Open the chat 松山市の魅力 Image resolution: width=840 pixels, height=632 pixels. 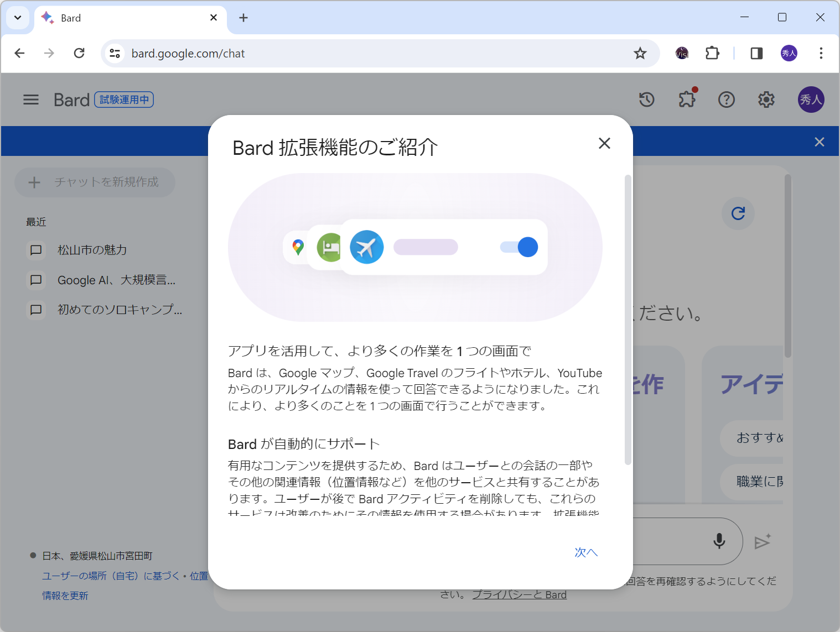point(91,250)
